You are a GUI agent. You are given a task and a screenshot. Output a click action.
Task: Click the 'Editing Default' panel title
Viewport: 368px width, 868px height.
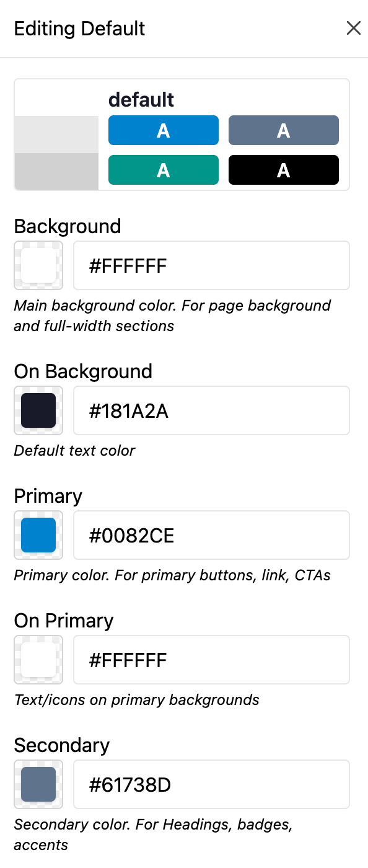pyautogui.click(x=79, y=29)
